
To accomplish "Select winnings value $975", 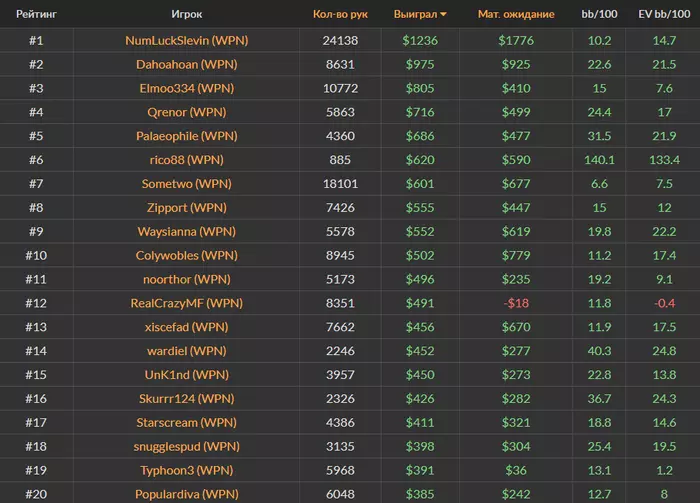I will point(420,64).
